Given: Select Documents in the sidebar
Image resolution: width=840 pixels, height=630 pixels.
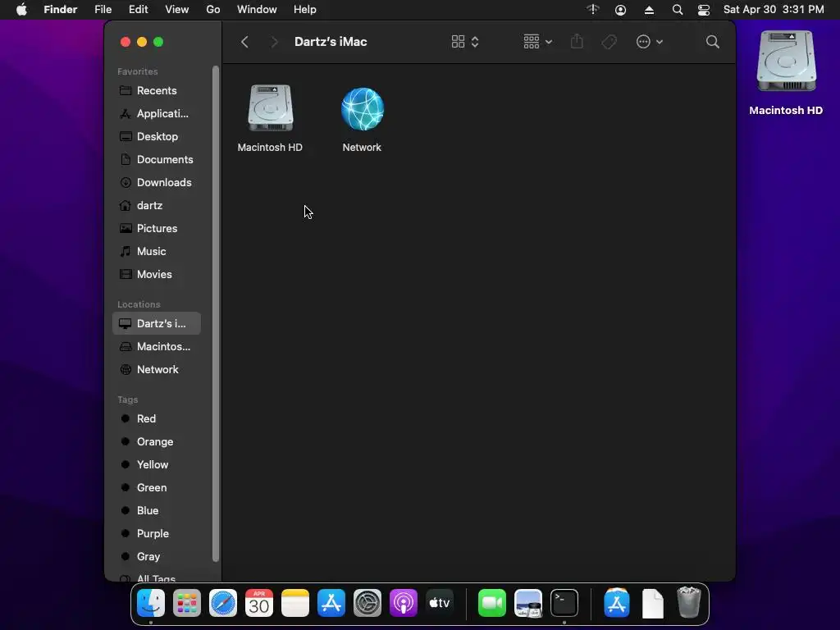Looking at the screenshot, I should (157, 160).
